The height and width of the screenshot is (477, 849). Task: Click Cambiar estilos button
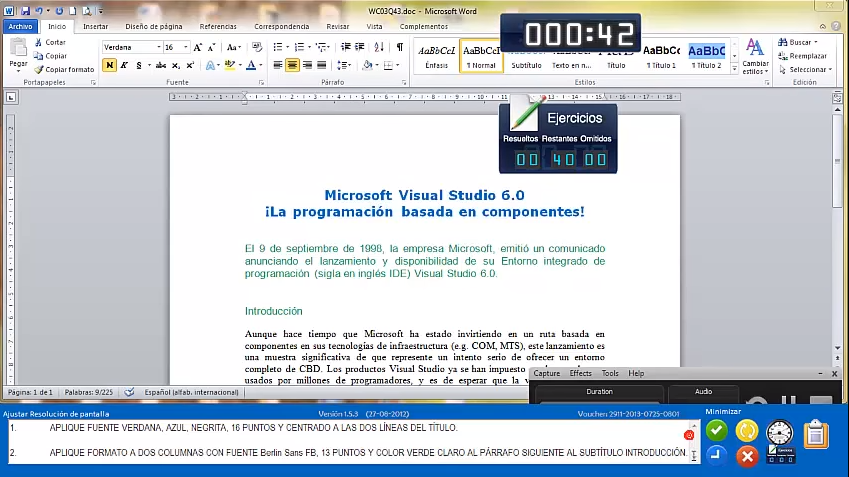tap(755, 57)
